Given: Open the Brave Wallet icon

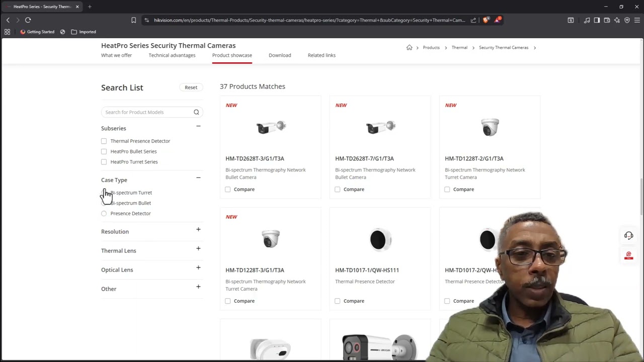Looking at the screenshot, I should [607, 20].
